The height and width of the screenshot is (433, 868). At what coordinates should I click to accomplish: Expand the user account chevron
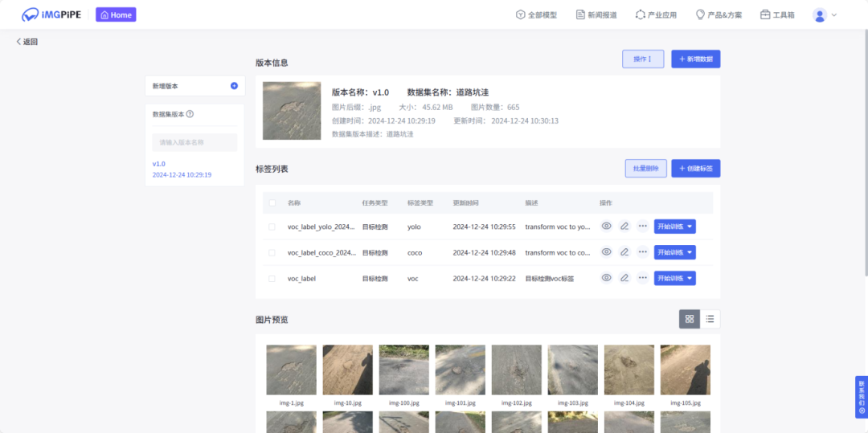[834, 15]
